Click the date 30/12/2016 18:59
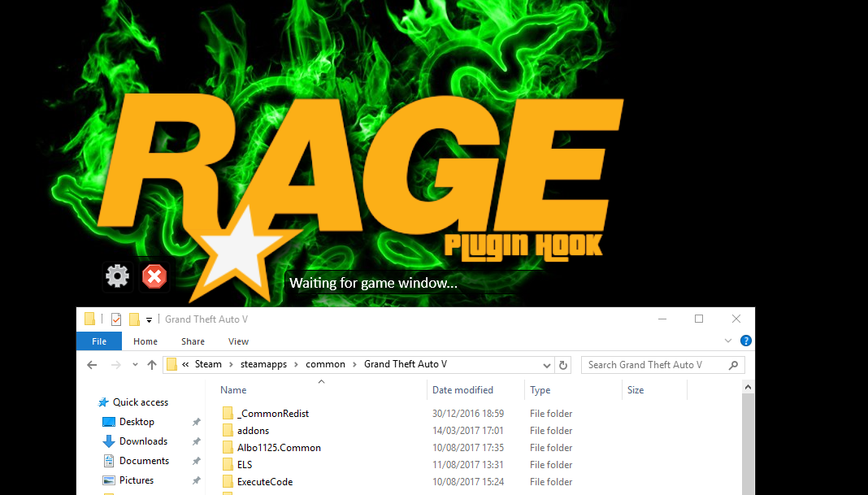Image resolution: width=868 pixels, height=495 pixels. 468,414
